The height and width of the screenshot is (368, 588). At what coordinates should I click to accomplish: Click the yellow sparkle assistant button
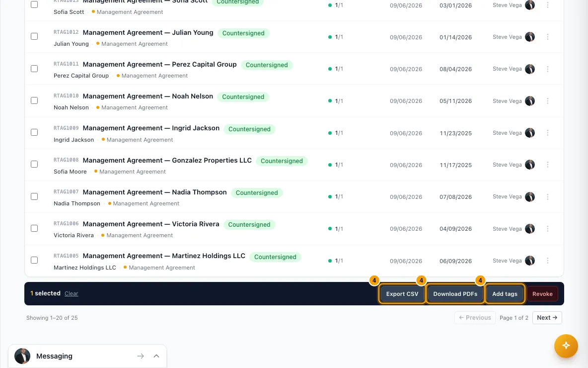tap(566, 346)
